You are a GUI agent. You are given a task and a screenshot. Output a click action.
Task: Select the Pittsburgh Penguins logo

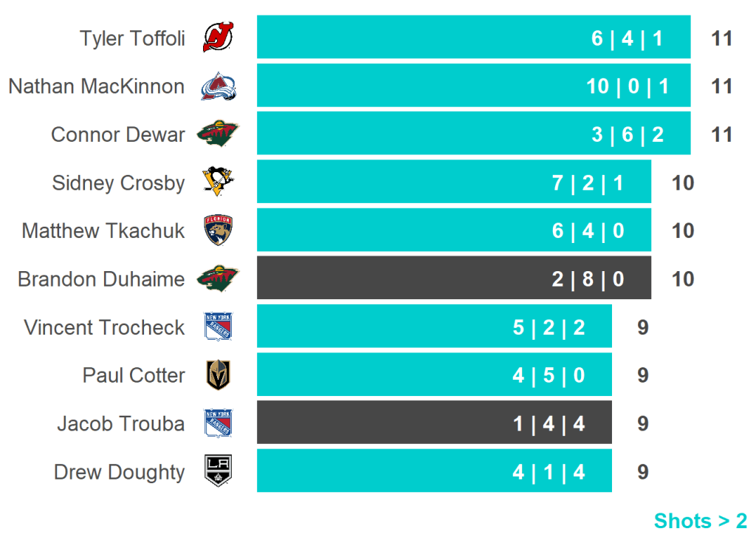click(218, 182)
